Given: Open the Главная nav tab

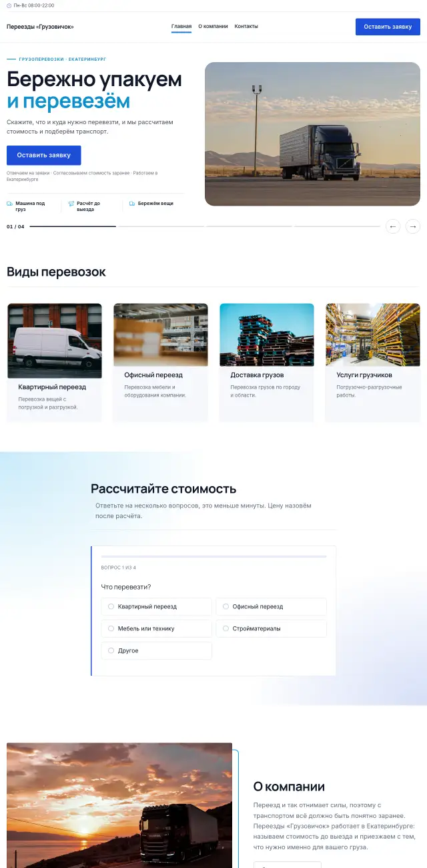Looking at the screenshot, I should pyautogui.click(x=181, y=27).
